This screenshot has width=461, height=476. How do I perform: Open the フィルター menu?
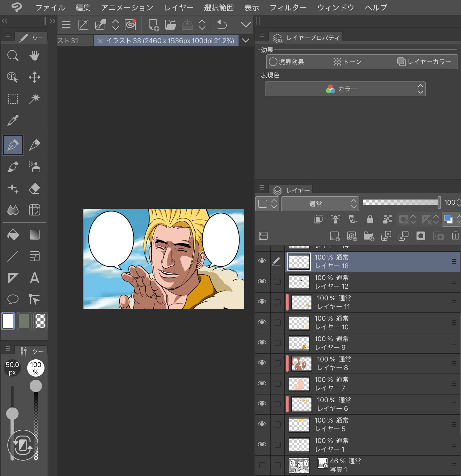tap(288, 7)
